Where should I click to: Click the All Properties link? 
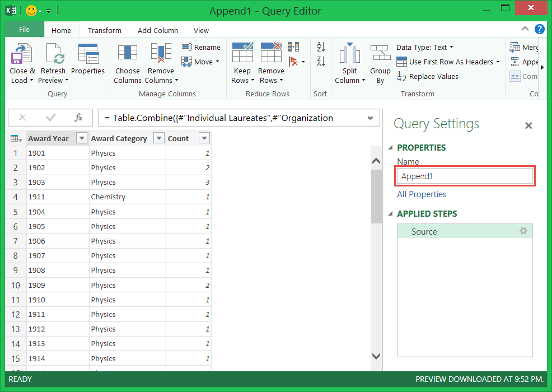point(422,194)
